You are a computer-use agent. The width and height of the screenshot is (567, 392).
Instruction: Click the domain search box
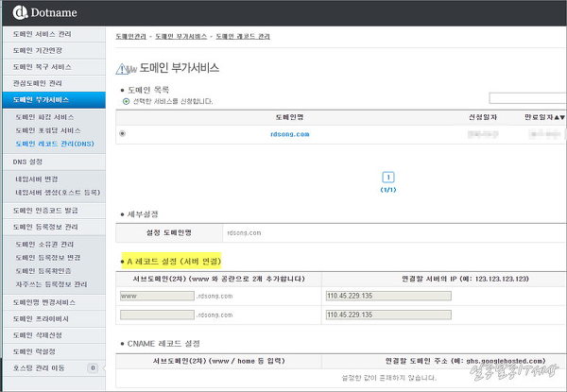(526, 98)
